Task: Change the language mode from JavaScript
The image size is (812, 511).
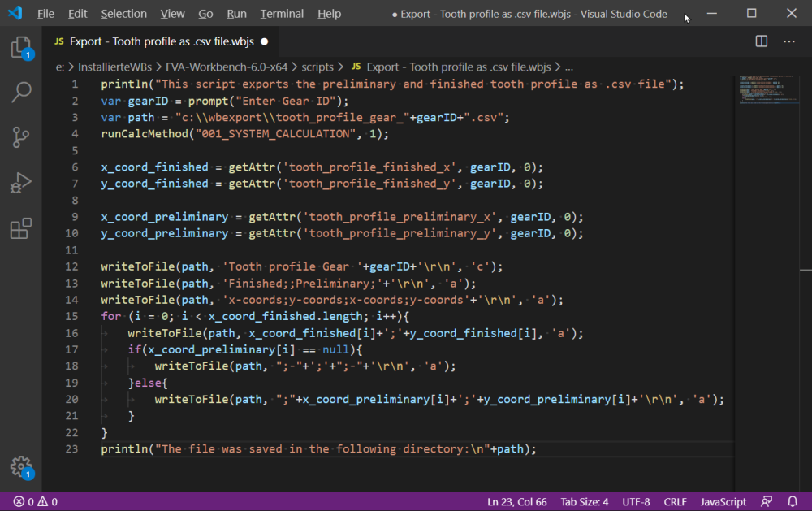Action: coord(722,501)
